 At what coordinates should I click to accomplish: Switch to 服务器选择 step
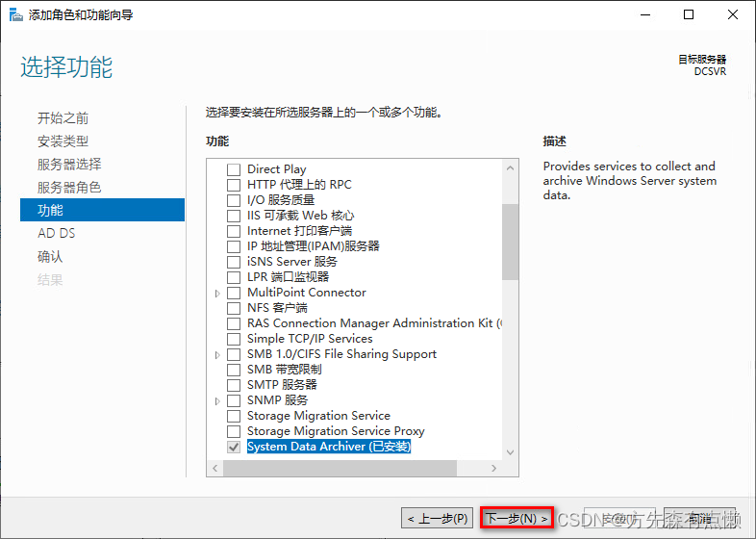(x=69, y=164)
